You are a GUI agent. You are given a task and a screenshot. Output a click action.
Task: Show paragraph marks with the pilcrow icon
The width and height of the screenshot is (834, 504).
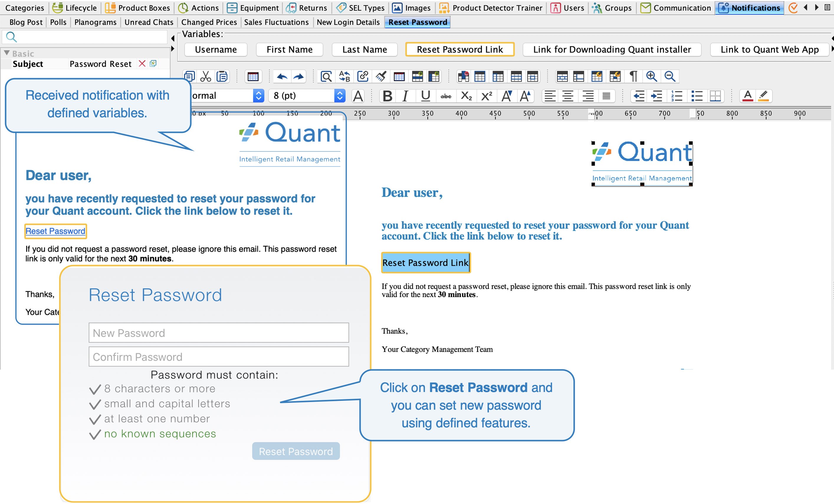pyautogui.click(x=633, y=76)
